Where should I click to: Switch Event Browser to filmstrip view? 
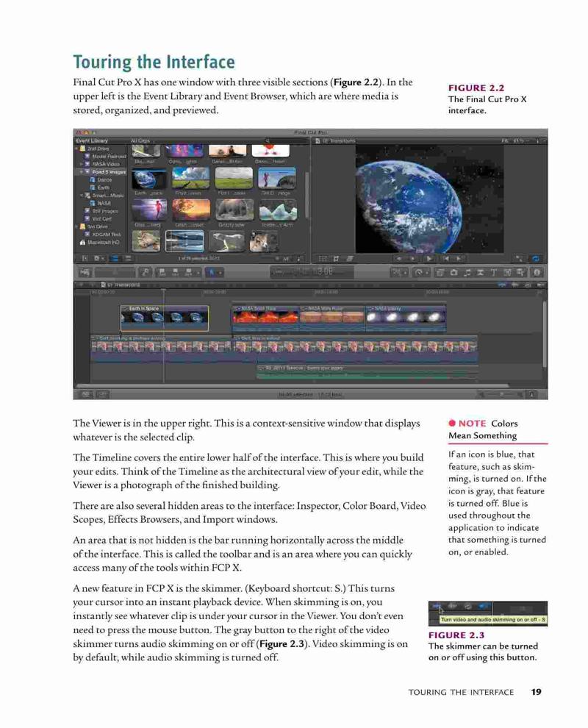pyautogui.click(x=115, y=258)
